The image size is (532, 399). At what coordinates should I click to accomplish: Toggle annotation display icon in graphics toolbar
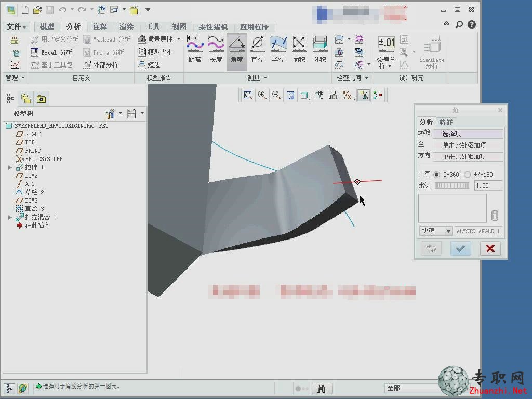(363, 96)
